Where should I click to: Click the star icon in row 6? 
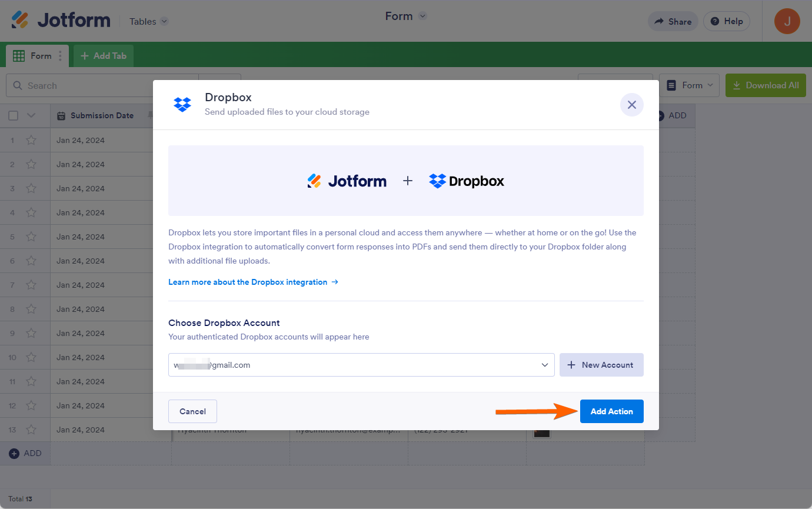31,261
